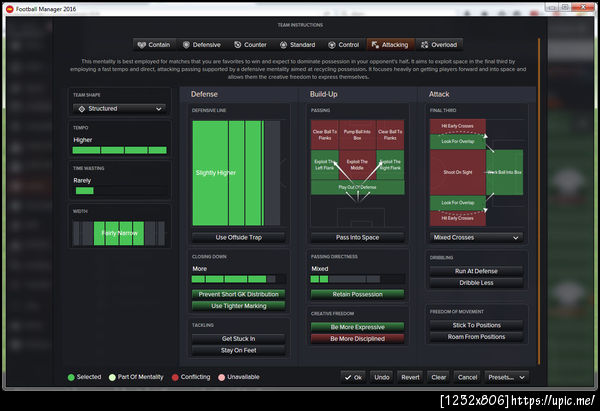Select top Hit Early Crosses zone
This screenshot has height=411, width=600.
pyautogui.click(x=458, y=126)
